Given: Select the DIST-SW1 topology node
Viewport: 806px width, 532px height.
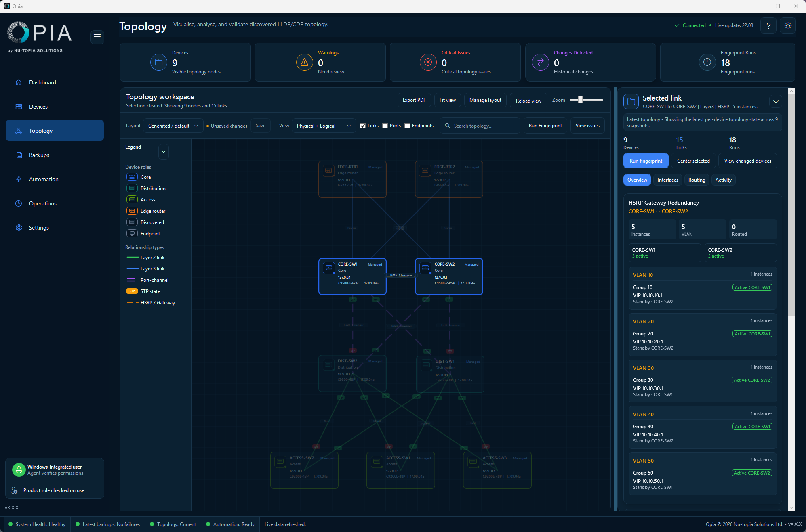Looking at the screenshot, I should (450, 374).
